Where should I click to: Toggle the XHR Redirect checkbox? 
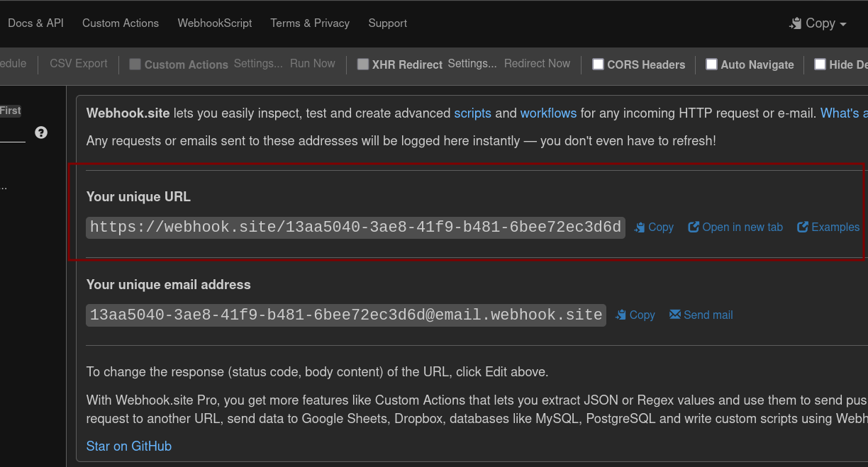pyautogui.click(x=363, y=64)
